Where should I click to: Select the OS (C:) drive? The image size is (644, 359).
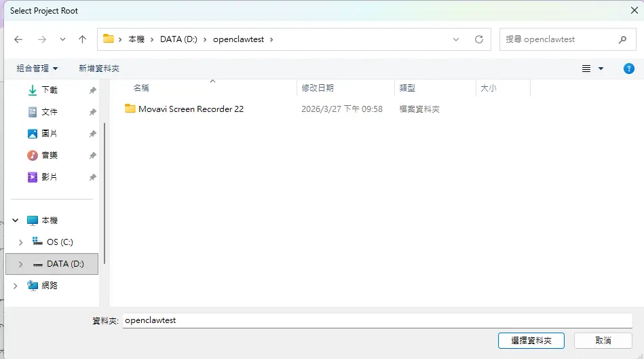pyautogui.click(x=60, y=242)
